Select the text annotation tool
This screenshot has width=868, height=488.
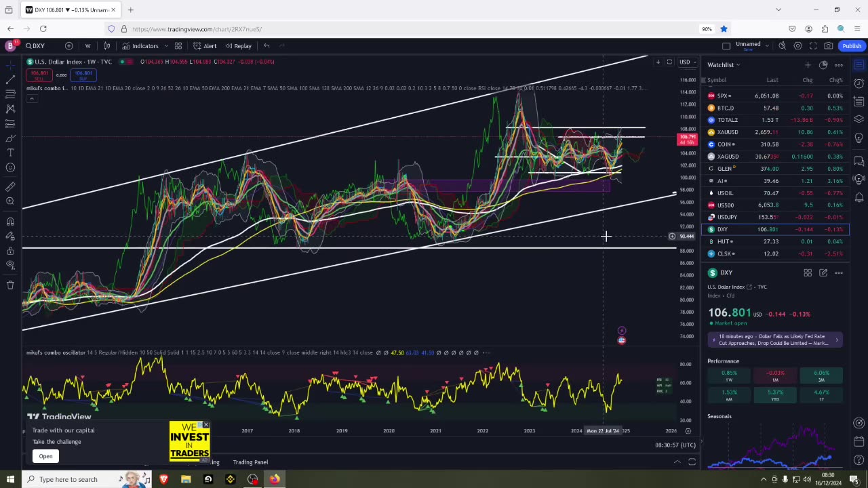10,153
